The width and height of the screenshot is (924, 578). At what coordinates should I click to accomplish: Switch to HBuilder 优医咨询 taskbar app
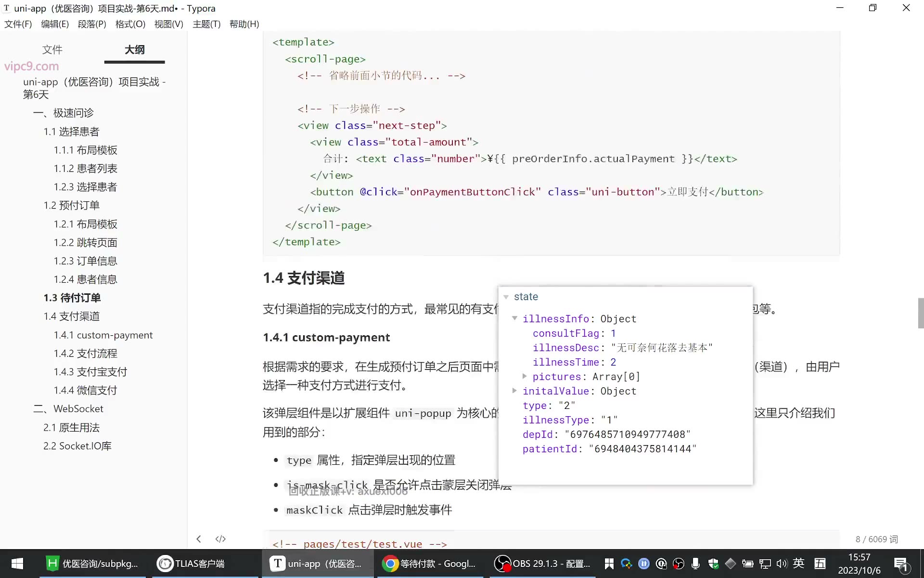coord(91,564)
